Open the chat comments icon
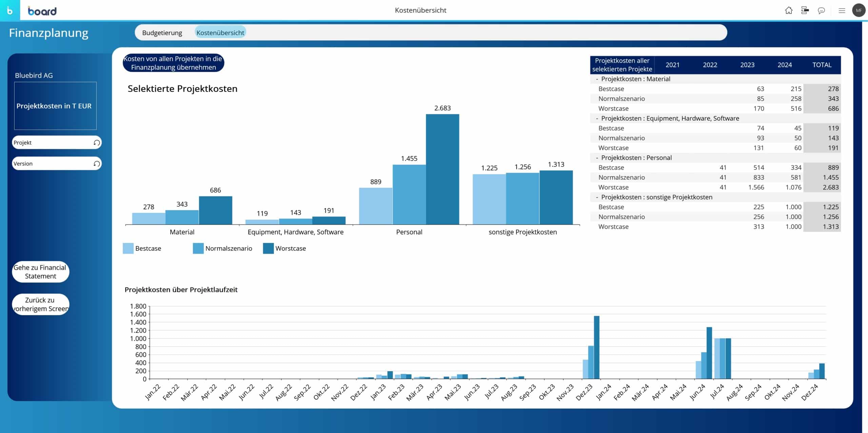Image resolution: width=868 pixels, height=433 pixels. (x=821, y=11)
